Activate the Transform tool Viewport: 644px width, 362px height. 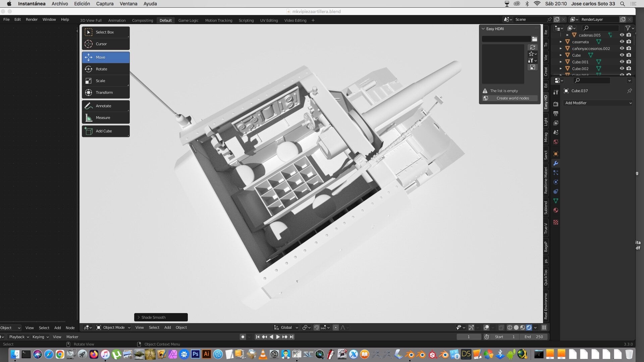pos(106,93)
